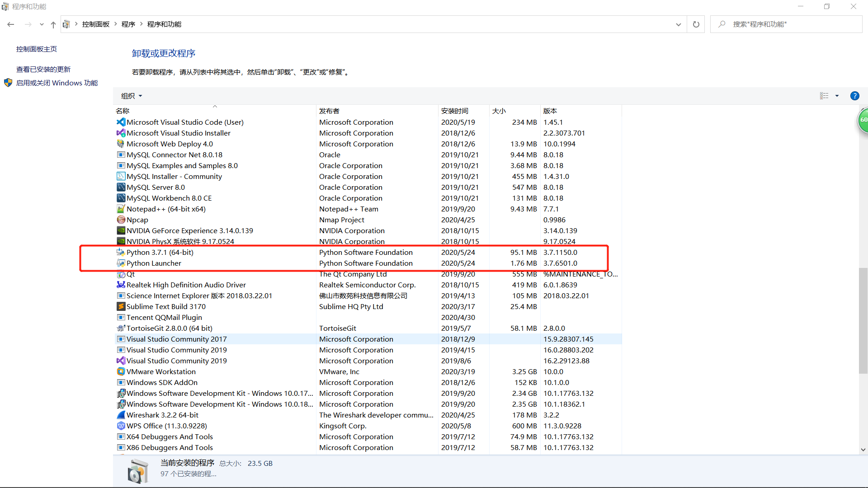Click the Npcap program icon
Image resolution: width=868 pixels, height=488 pixels.
(121, 220)
